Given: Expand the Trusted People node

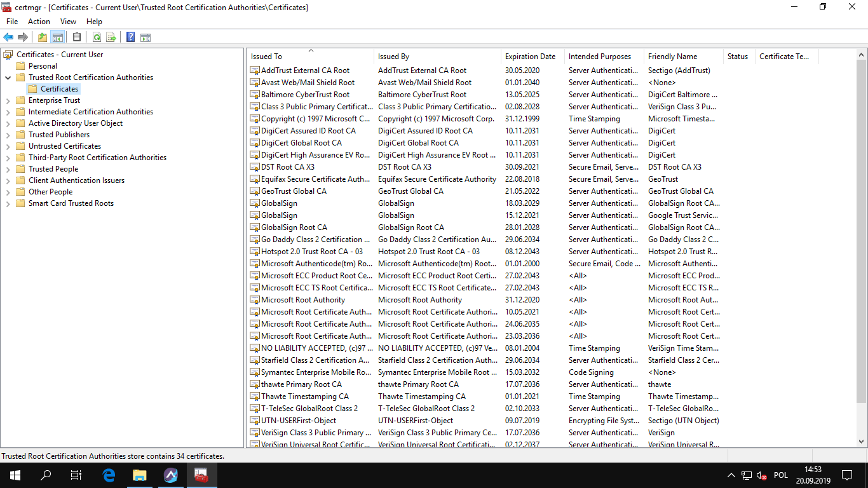Looking at the screenshot, I should (8, 169).
